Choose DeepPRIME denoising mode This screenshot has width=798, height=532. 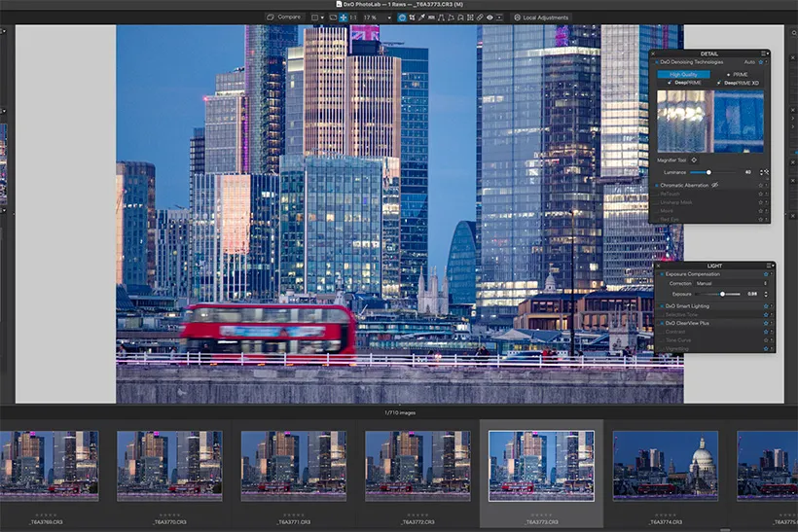click(x=684, y=83)
